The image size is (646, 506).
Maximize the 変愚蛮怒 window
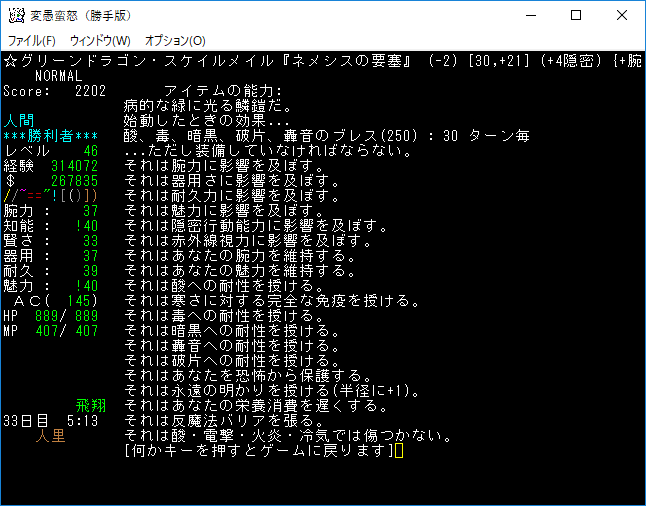[576, 15]
